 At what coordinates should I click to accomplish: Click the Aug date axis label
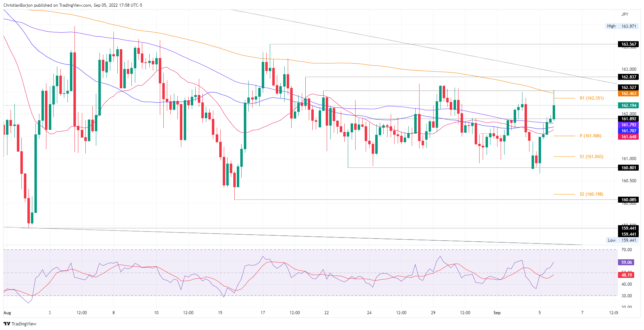(x=7, y=313)
